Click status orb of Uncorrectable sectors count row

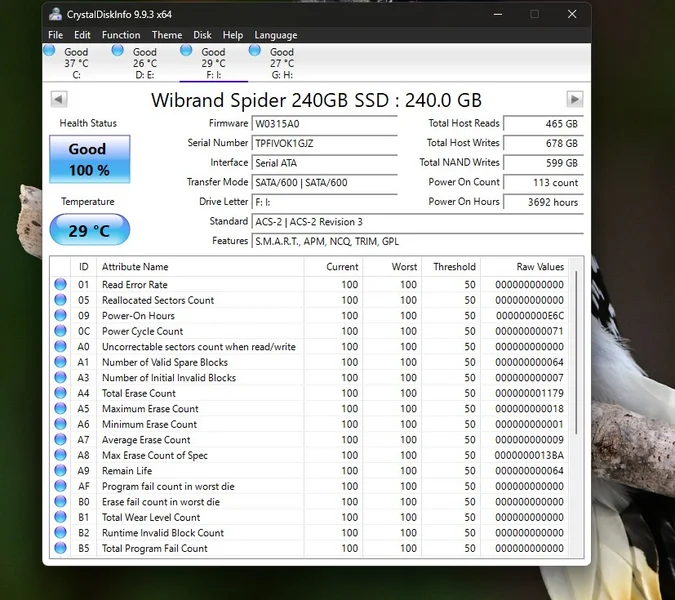60,346
